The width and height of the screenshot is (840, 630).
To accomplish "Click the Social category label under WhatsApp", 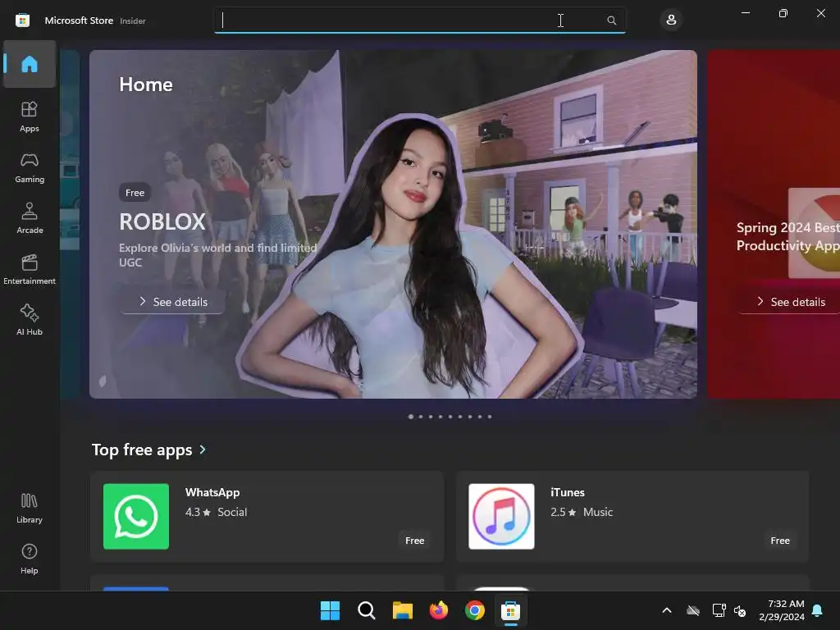I will [232, 512].
